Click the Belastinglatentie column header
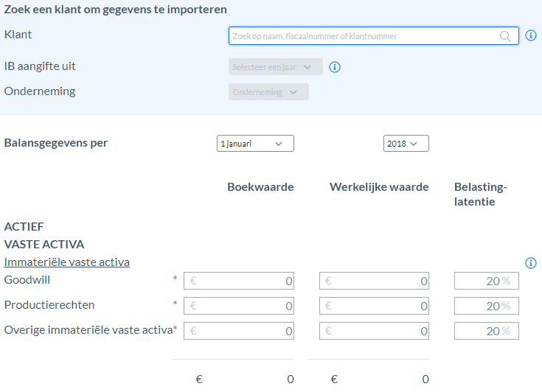 click(481, 194)
